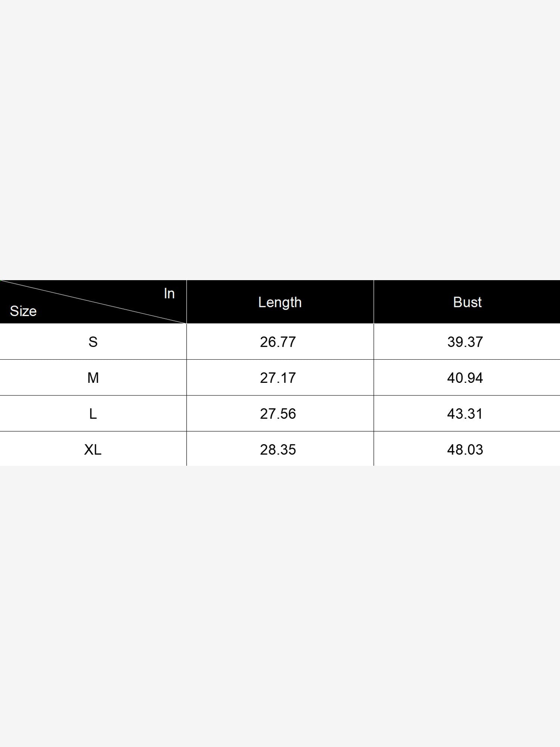Select the L size row label
The width and height of the screenshot is (560, 747).
coord(93,413)
